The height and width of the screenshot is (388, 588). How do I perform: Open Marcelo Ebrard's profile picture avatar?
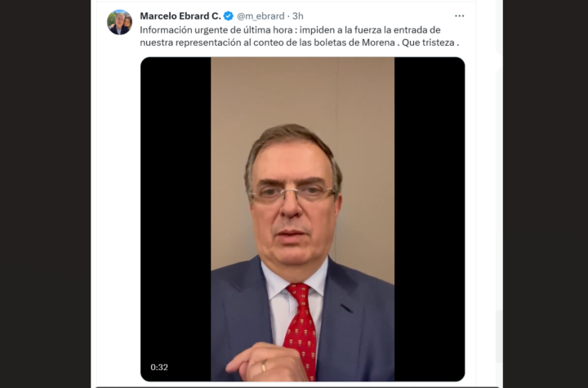(x=119, y=22)
